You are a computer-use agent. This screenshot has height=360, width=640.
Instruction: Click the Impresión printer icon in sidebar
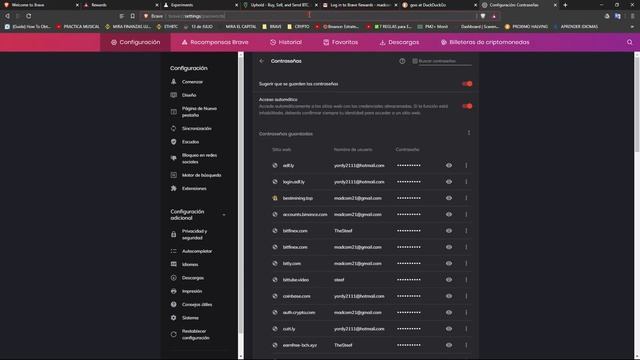click(173, 291)
